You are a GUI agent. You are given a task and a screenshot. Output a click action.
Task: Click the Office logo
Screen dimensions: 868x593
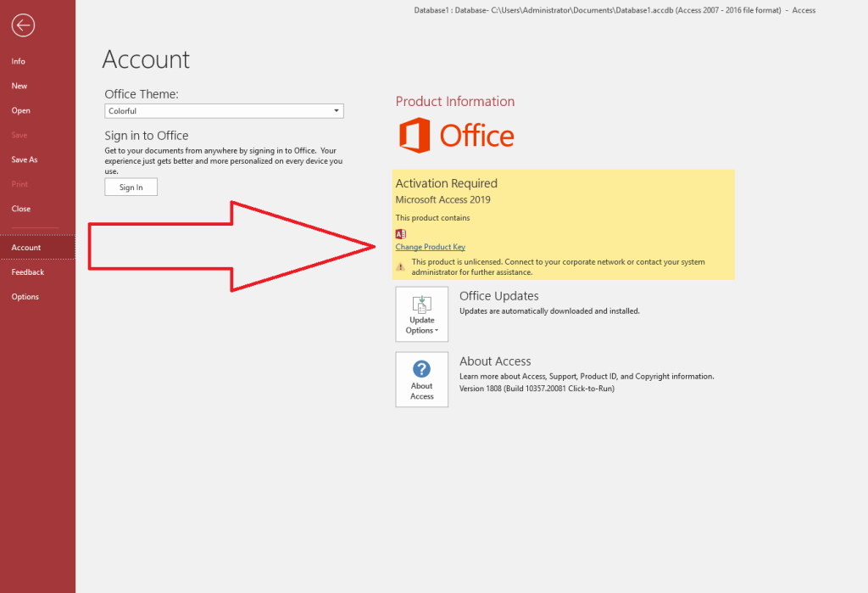pos(457,135)
